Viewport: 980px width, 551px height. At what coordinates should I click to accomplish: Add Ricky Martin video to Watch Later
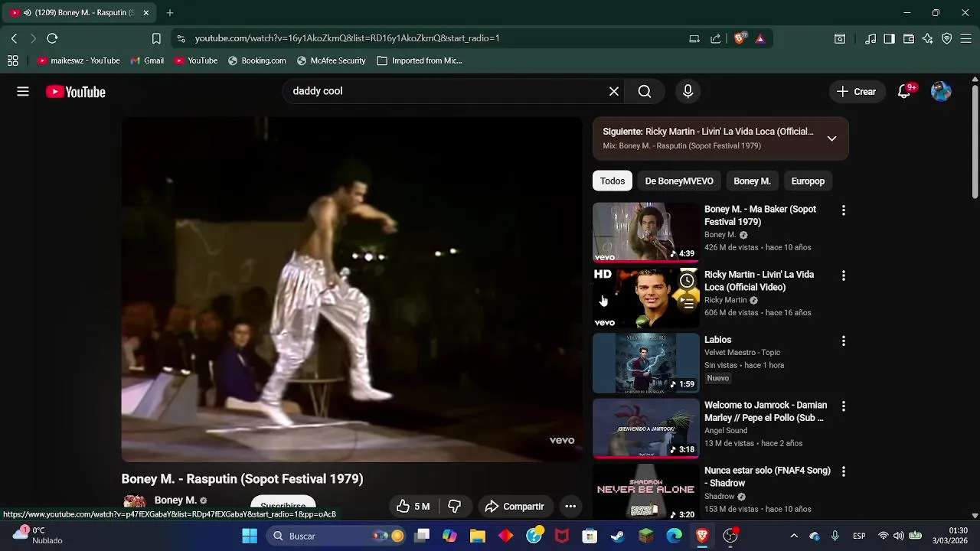(687, 281)
